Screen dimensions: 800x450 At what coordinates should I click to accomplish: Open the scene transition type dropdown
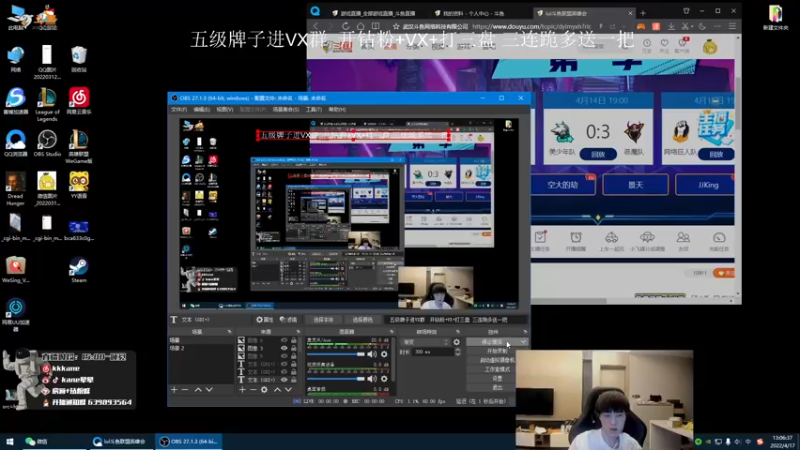tap(425, 342)
